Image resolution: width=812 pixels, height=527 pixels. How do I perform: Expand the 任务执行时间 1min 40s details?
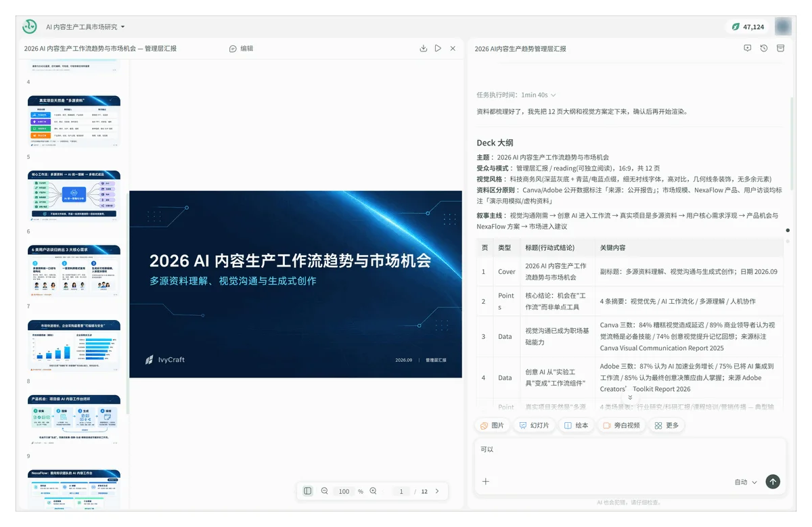coord(516,95)
